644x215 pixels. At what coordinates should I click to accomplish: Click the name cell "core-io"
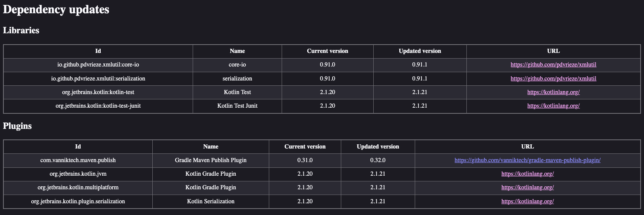pos(237,65)
